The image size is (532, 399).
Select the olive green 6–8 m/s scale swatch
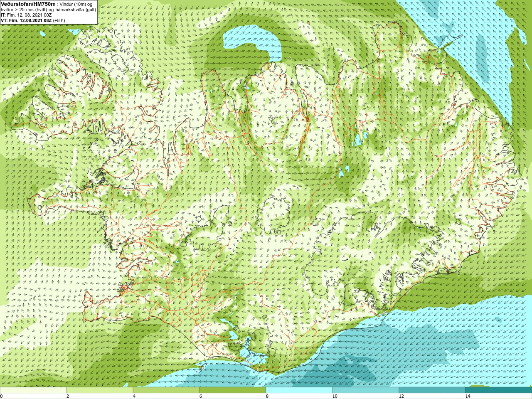[233, 390]
